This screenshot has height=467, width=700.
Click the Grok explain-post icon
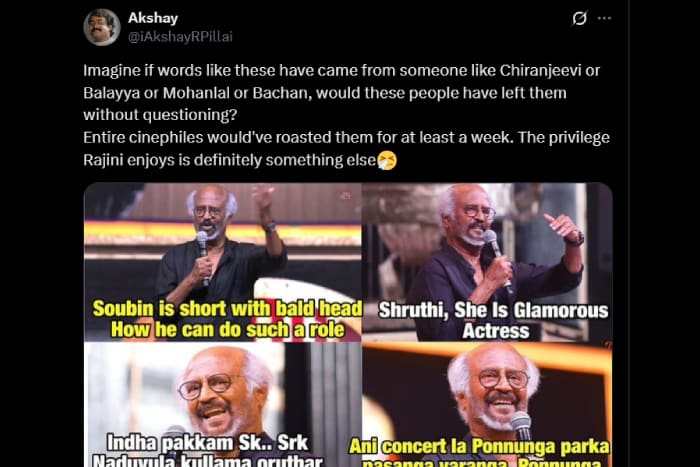(x=579, y=18)
